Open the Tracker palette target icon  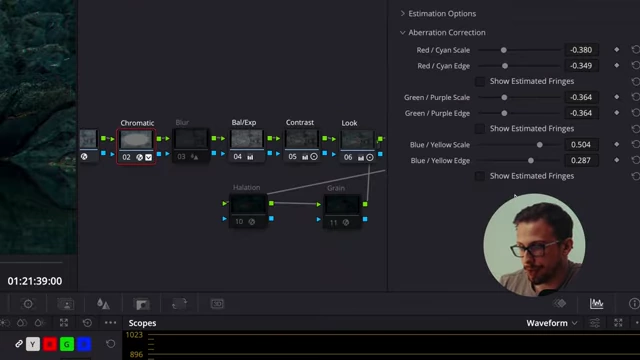pos(28,304)
